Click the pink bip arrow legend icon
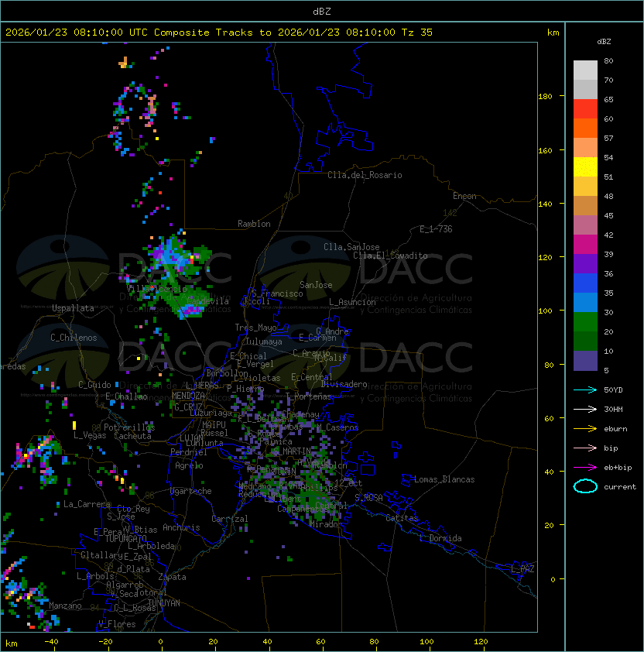 click(x=585, y=448)
